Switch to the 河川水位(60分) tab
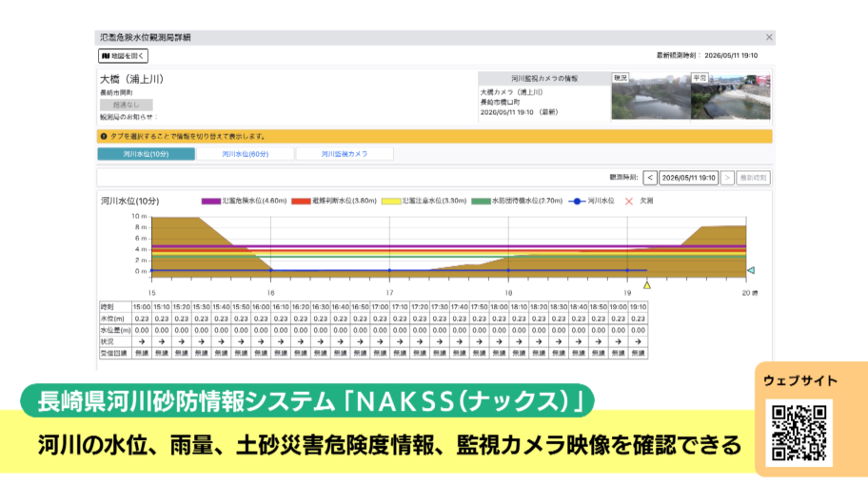Screen dimensions: 868x485 (x=246, y=154)
